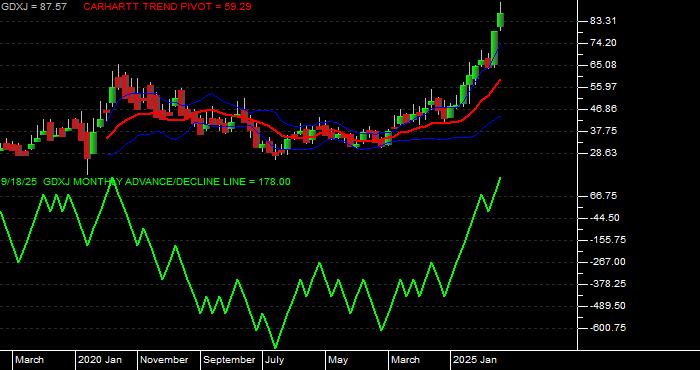Click the endpoint of the red trend pivot line
The height and width of the screenshot is (370, 700).
(x=500, y=80)
